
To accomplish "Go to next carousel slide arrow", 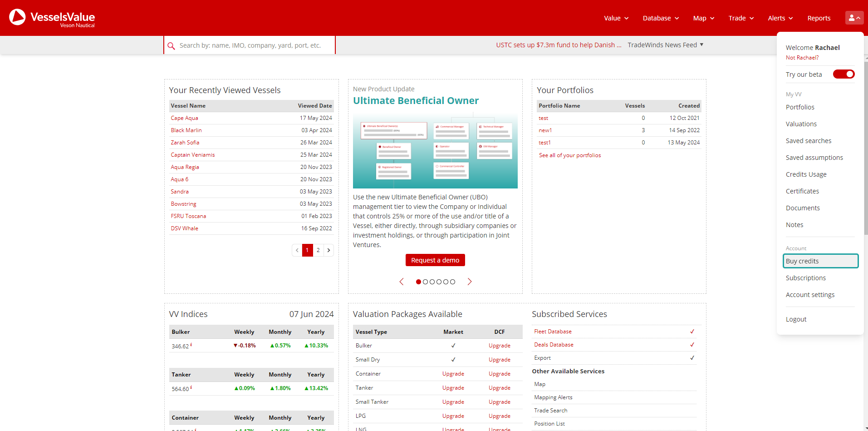I will (x=470, y=282).
